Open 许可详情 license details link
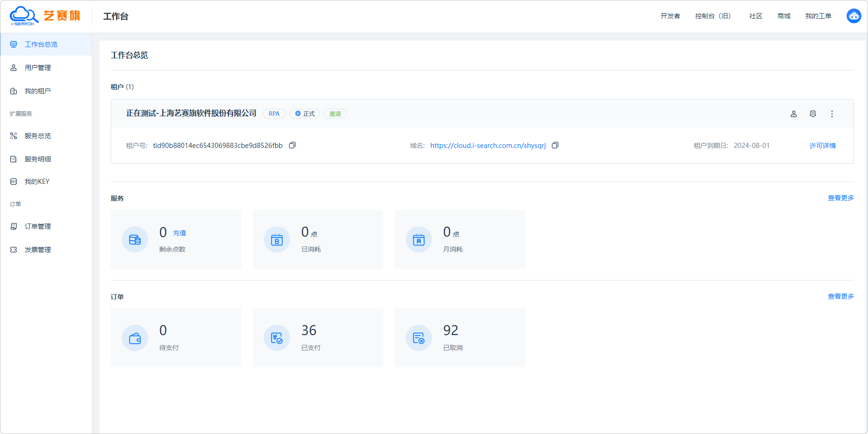 pos(822,146)
